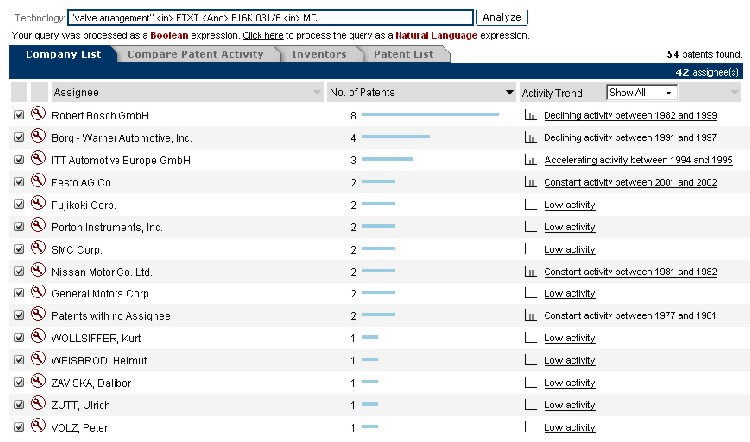Open the Inventors tab
The image size is (750, 442).
click(x=319, y=54)
